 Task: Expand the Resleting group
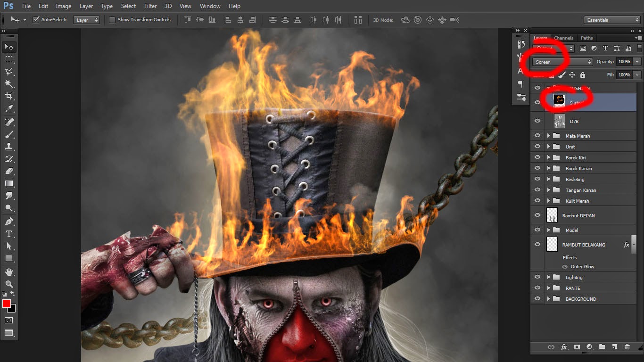coord(548,179)
